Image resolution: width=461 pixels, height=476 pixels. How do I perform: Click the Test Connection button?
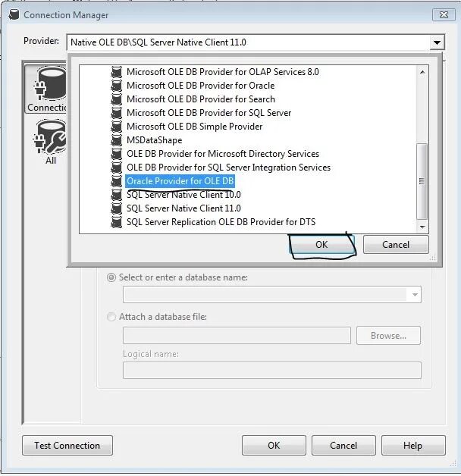[x=67, y=446]
